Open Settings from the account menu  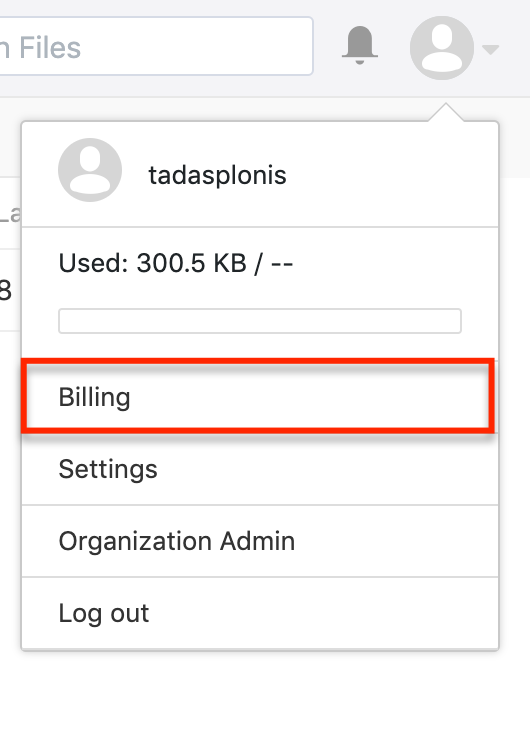tap(260, 469)
